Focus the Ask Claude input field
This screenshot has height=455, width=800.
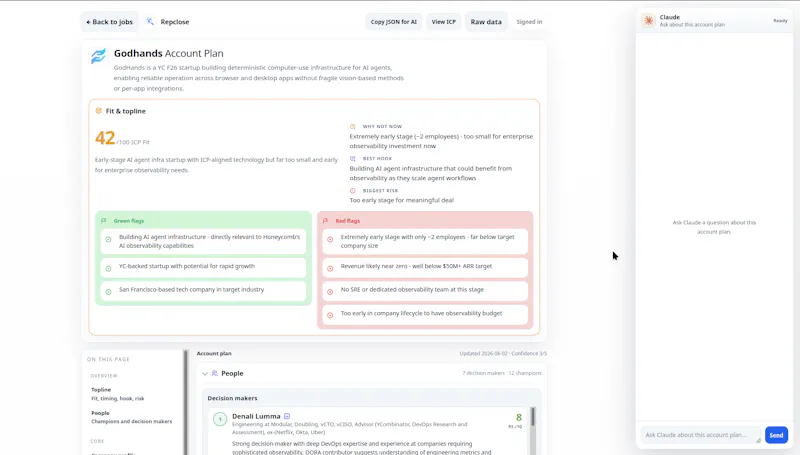coord(700,435)
